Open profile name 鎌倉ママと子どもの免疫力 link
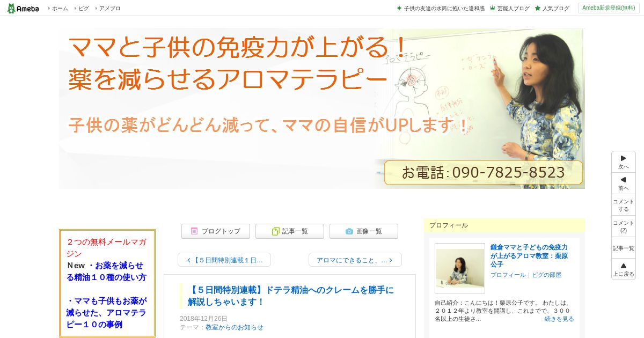644x338 pixels. point(529,256)
